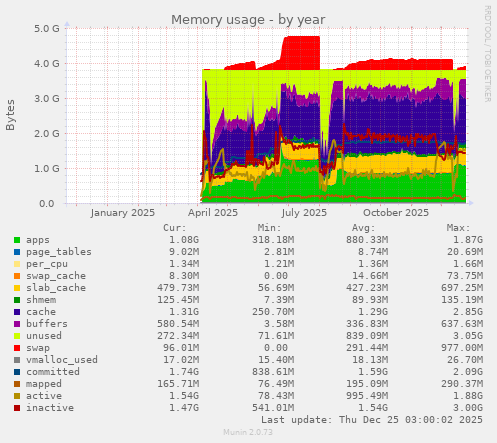
Task: Click the 'January 2025' axis label
Action: click(x=123, y=213)
